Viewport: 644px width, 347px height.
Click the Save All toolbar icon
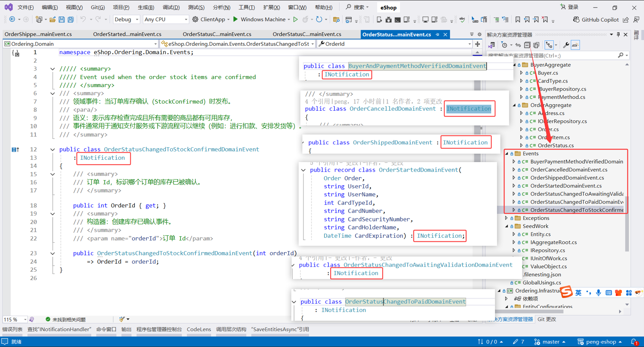click(71, 19)
